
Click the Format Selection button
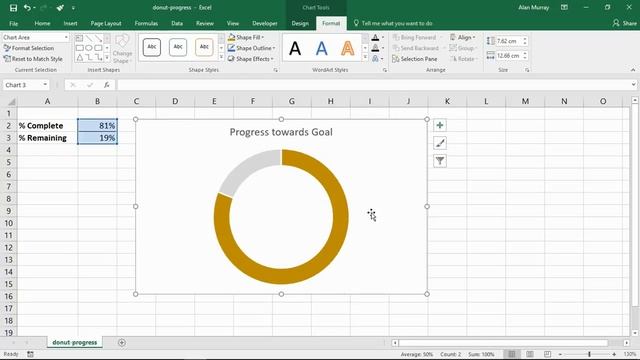point(29,48)
